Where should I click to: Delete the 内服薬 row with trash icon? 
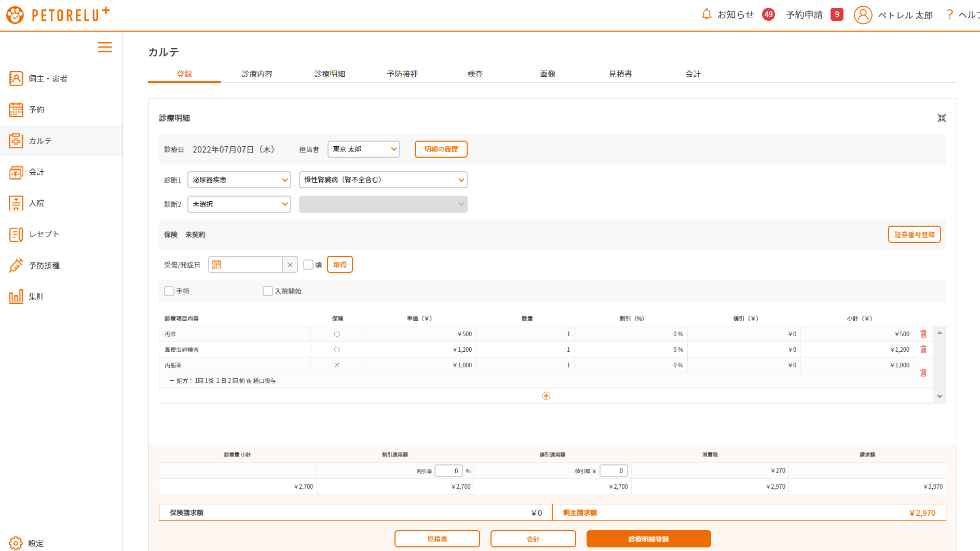click(x=923, y=373)
